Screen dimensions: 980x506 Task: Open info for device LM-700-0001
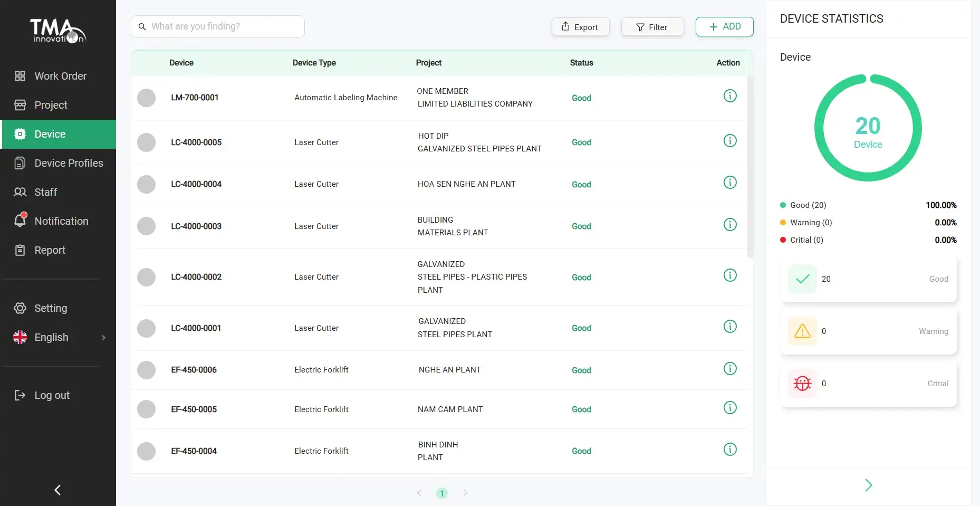[x=729, y=96]
